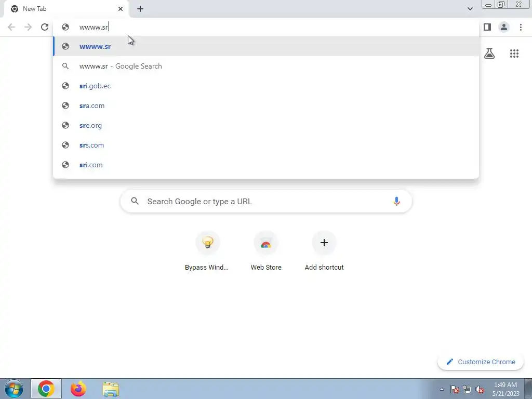Click the address bar containing wwww.sr
The width and height of the screenshot is (532, 399).
(x=266, y=27)
